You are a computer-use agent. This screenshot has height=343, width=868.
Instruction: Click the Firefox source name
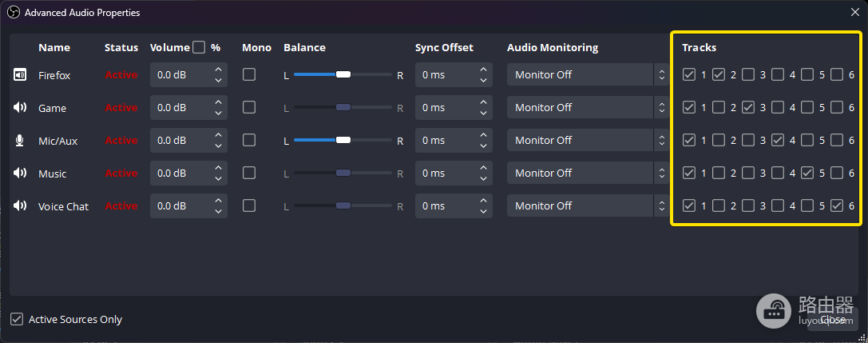tap(54, 75)
